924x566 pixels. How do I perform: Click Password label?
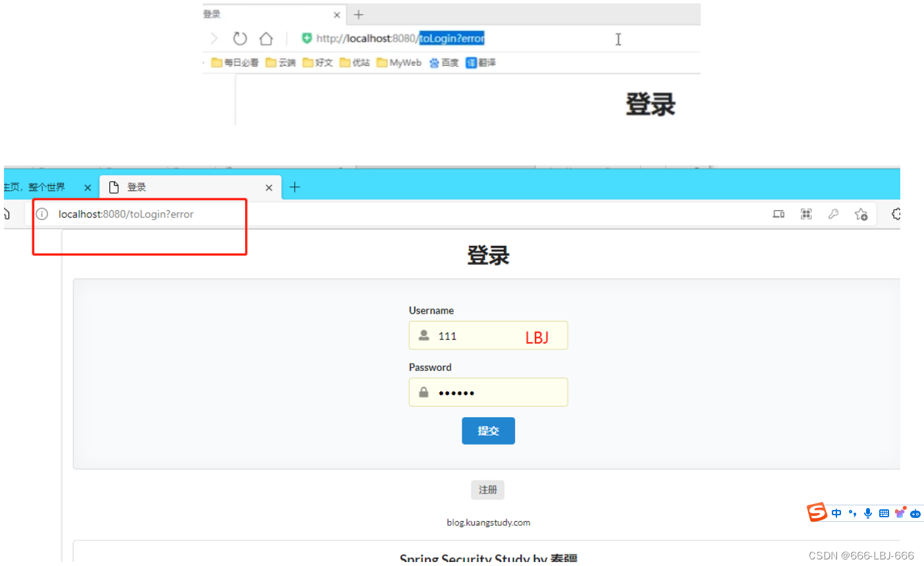(x=430, y=367)
